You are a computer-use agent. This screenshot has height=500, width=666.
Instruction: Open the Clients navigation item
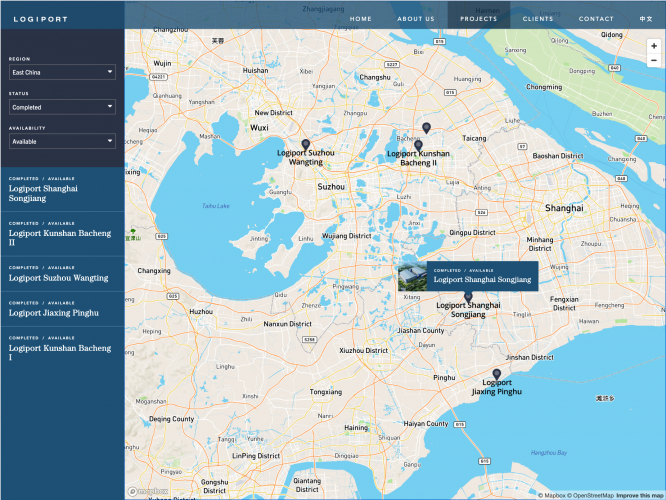(x=538, y=19)
